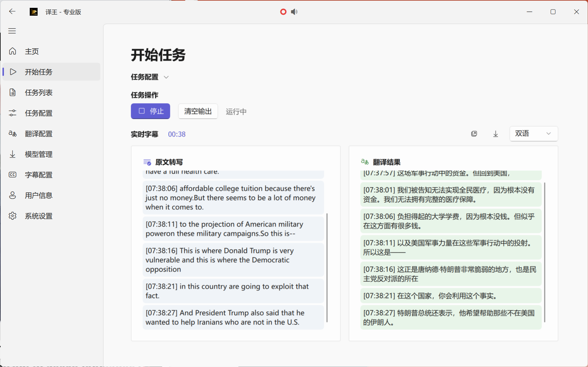Open the 主页 home page
The image size is (588, 367).
pos(32,51)
